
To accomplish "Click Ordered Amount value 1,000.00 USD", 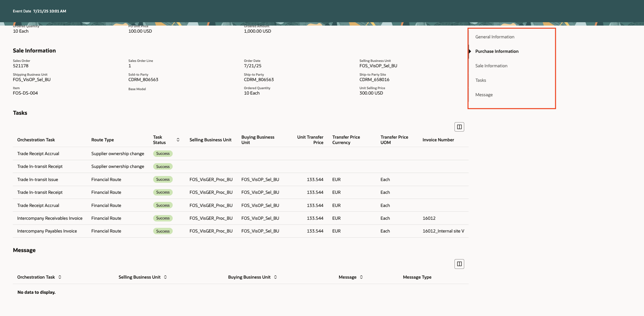I will [x=258, y=31].
